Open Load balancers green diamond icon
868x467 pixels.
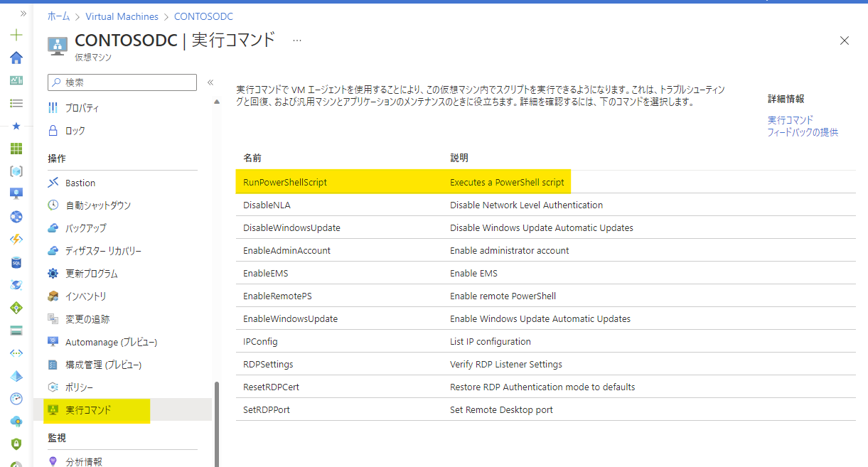pyautogui.click(x=16, y=308)
